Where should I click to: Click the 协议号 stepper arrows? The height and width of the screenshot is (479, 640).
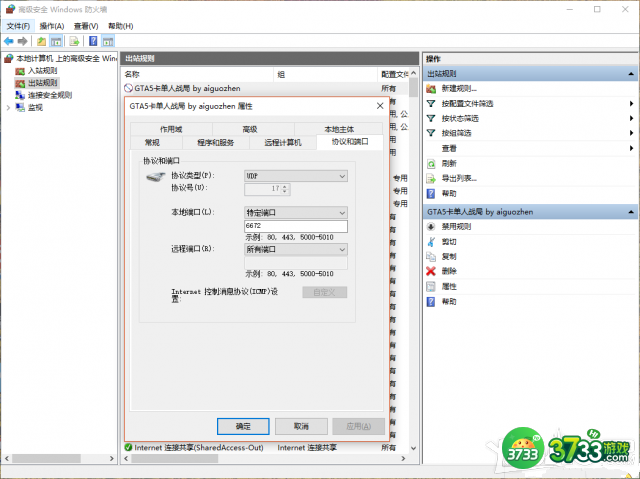(x=285, y=189)
